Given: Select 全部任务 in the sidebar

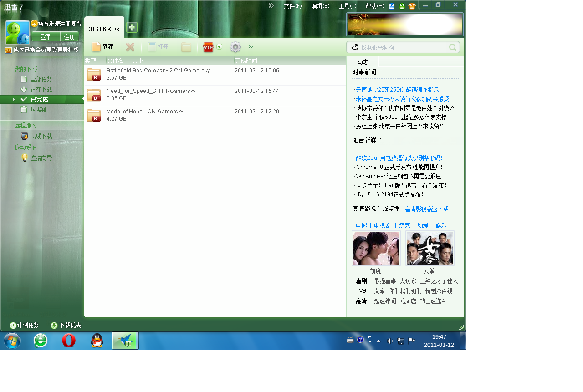Looking at the screenshot, I should 41,79.
